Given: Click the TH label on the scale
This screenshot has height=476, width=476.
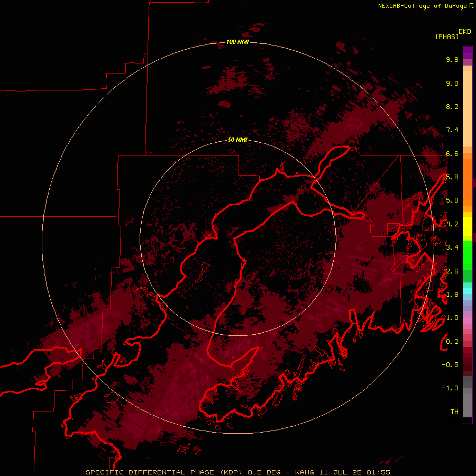Looking at the screenshot, I should [x=454, y=411].
